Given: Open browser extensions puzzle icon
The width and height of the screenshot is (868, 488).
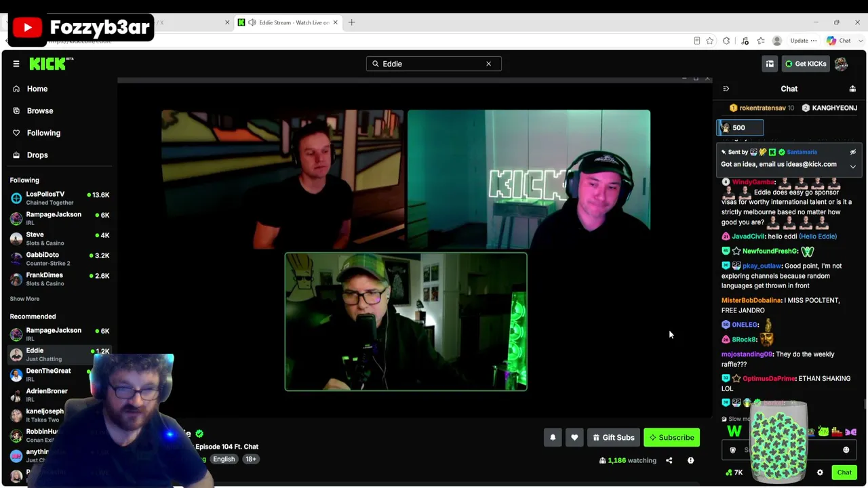Looking at the screenshot, I should (726, 41).
